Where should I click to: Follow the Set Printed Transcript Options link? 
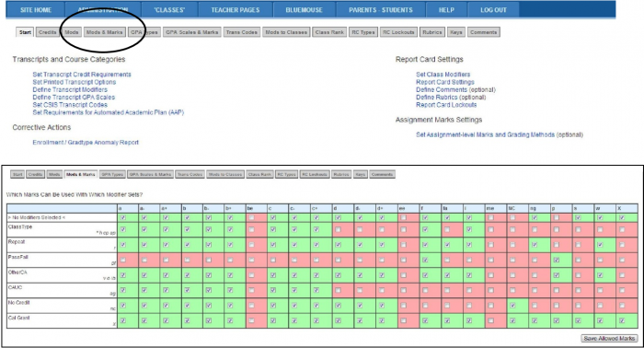click(x=75, y=82)
